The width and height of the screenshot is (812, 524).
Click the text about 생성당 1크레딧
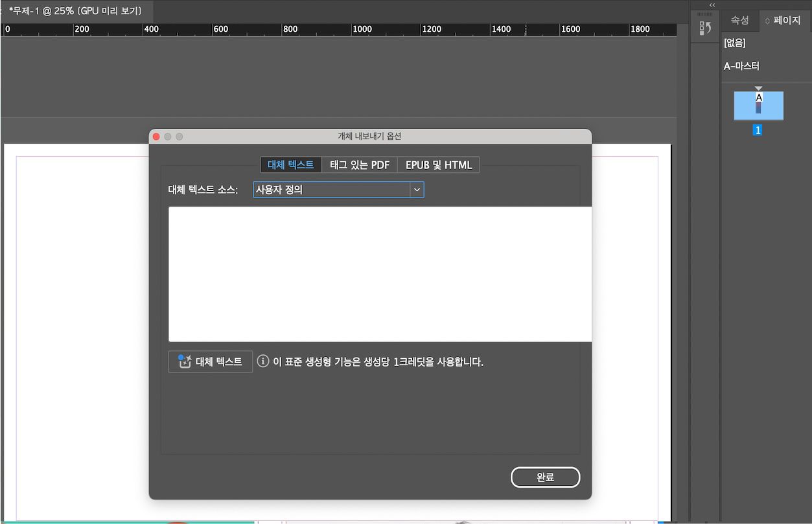tap(378, 361)
